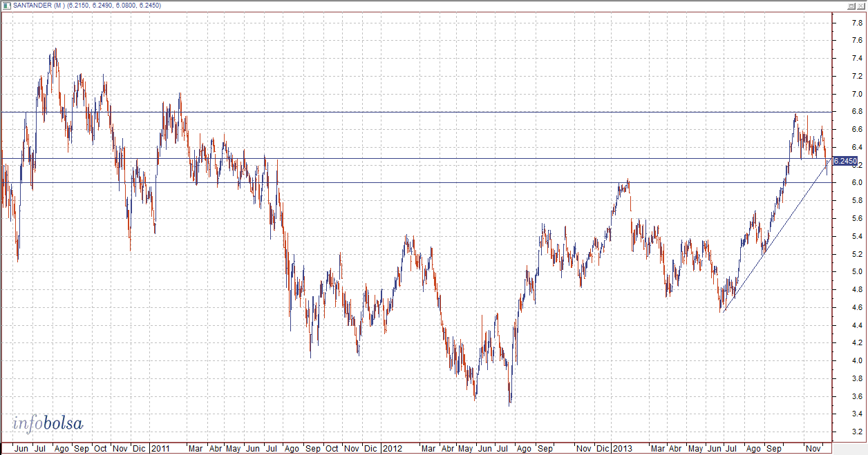This screenshot has width=868, height=455.
Task: Click the 2012 year label on time axis
Action: [x=392, y=448]
